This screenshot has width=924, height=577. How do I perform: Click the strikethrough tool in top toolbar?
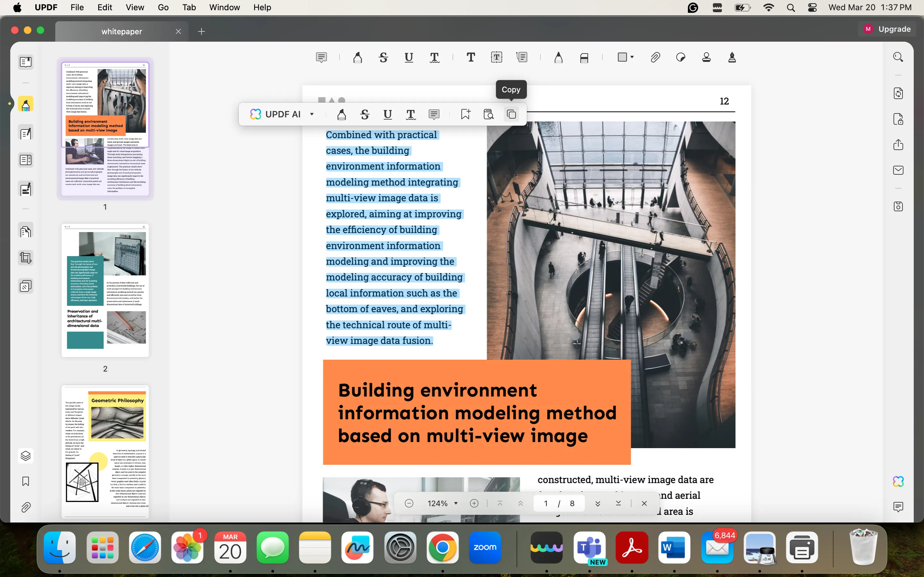(383, 58)
